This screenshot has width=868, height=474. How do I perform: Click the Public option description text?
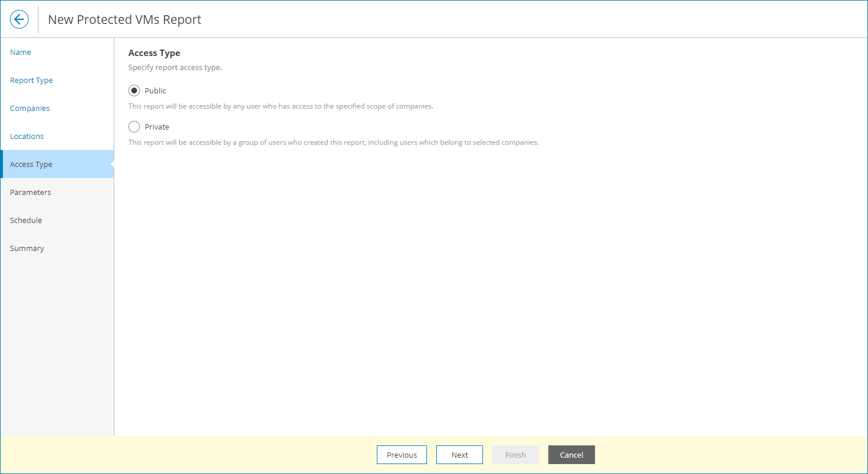click(281, 106)
